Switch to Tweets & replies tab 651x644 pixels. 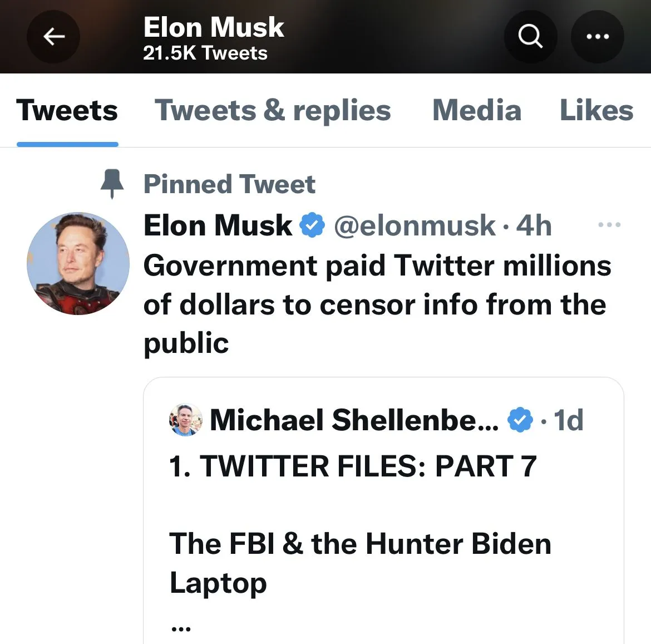coord(273,110)
